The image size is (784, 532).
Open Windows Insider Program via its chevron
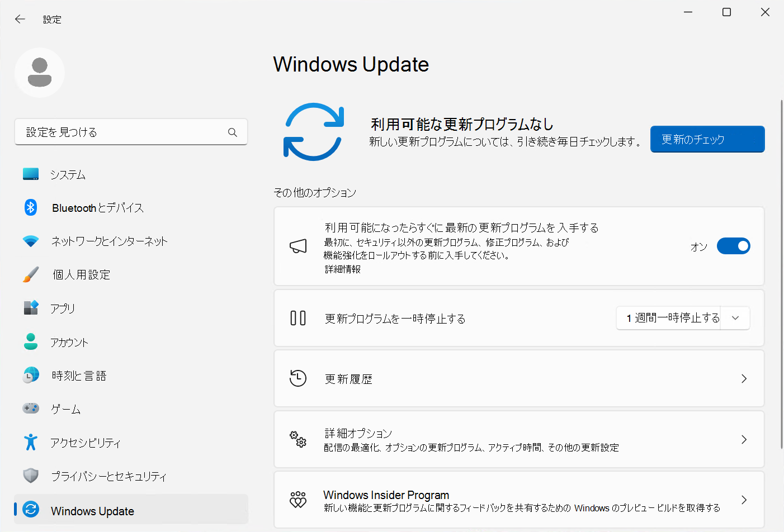click(x=744, y=500)
